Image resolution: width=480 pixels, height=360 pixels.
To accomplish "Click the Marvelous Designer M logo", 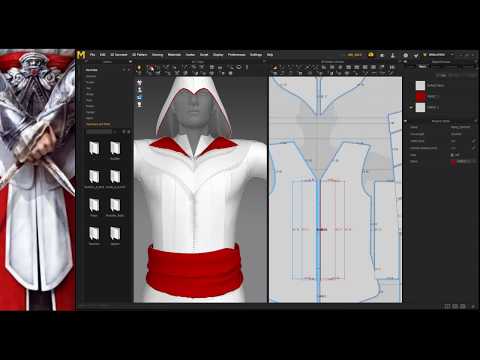I will coord(81,55).
